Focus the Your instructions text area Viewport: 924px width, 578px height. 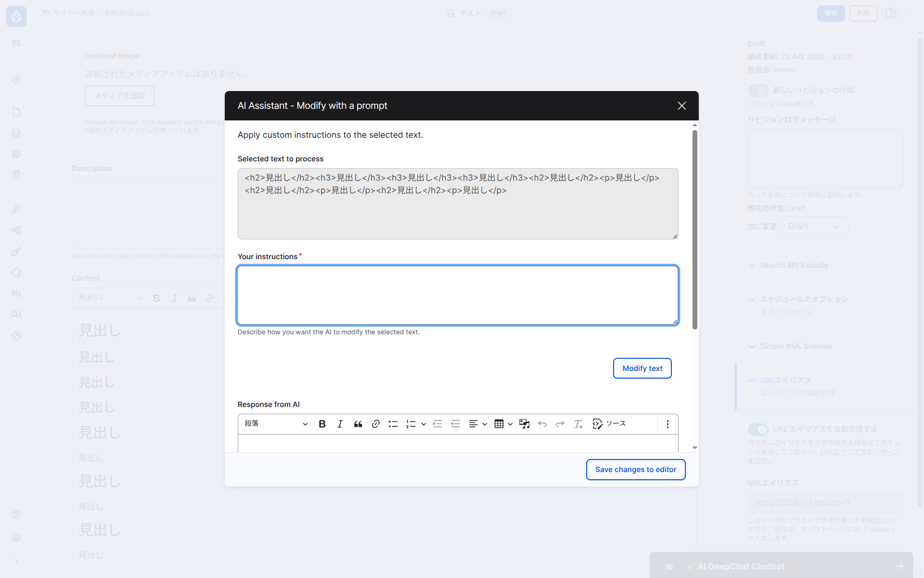(x=457, y=295)
